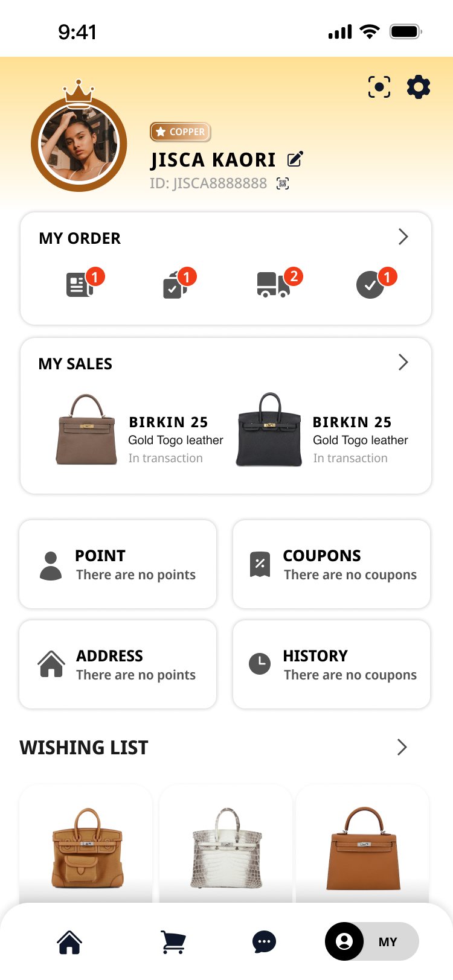The width and height of the screenshot is (453, 980).
Task: Select the MY profile tab
Action: pyautogui.click(x=371, y=942)
